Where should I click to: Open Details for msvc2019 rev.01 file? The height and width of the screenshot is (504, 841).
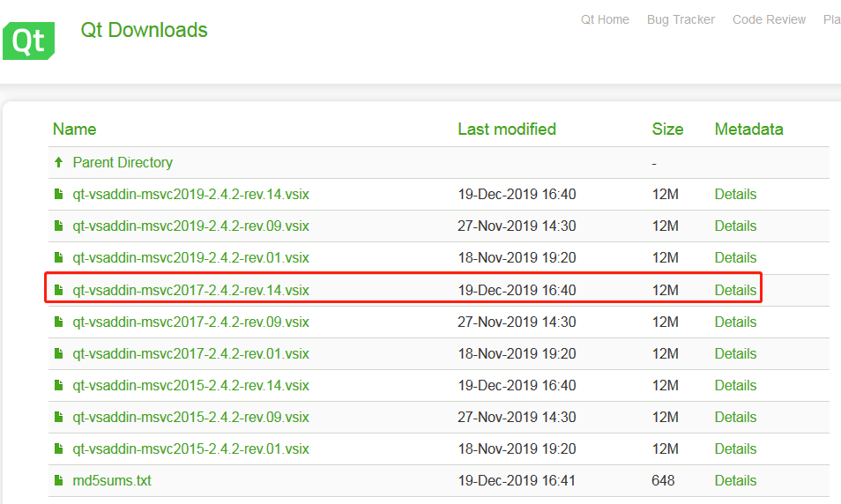[735, 257]
